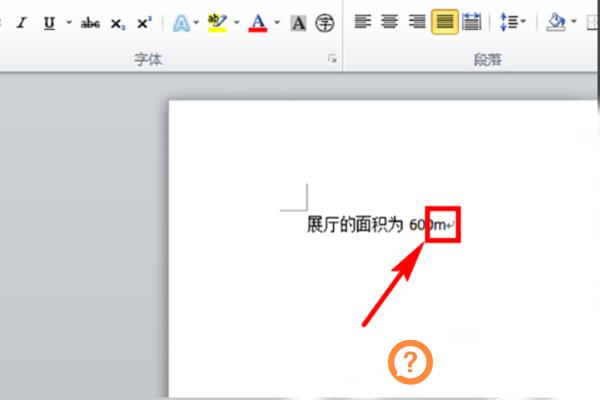600x400 pixels.
Task: Center the paragraph text
Action: (x=390, y=22)
